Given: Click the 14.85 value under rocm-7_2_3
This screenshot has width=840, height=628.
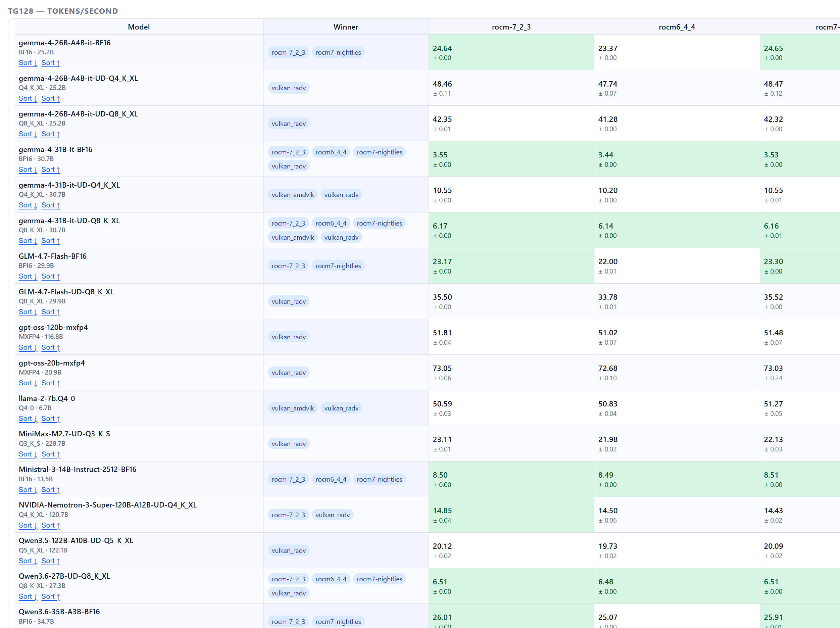Looking at the screenshot, I should pyautogui.click(x=442, y=511).
